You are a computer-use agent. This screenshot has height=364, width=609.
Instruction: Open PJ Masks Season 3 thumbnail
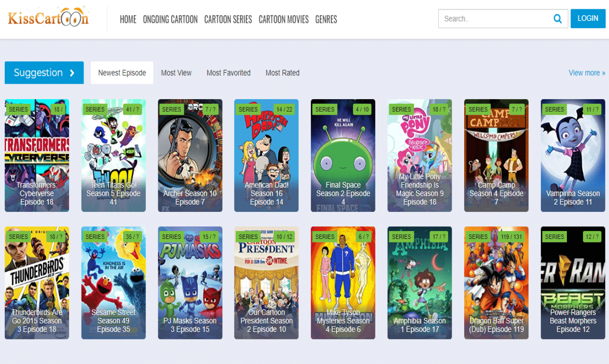(190, 283)
